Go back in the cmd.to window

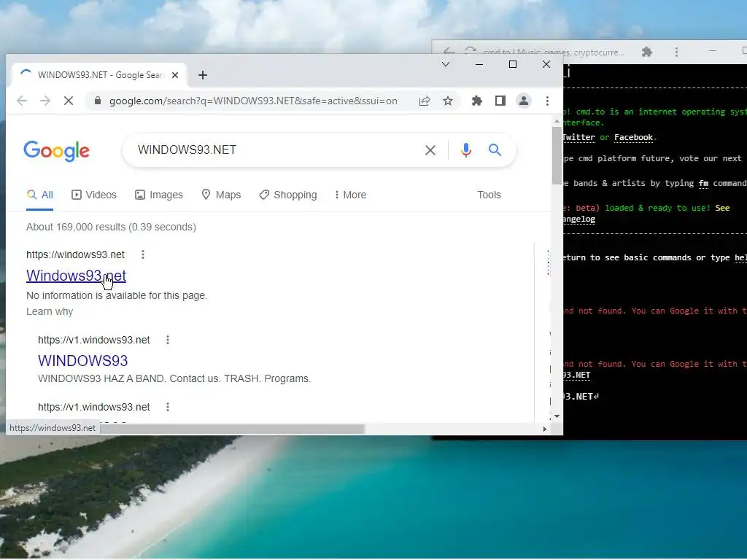tap(449, 52)
